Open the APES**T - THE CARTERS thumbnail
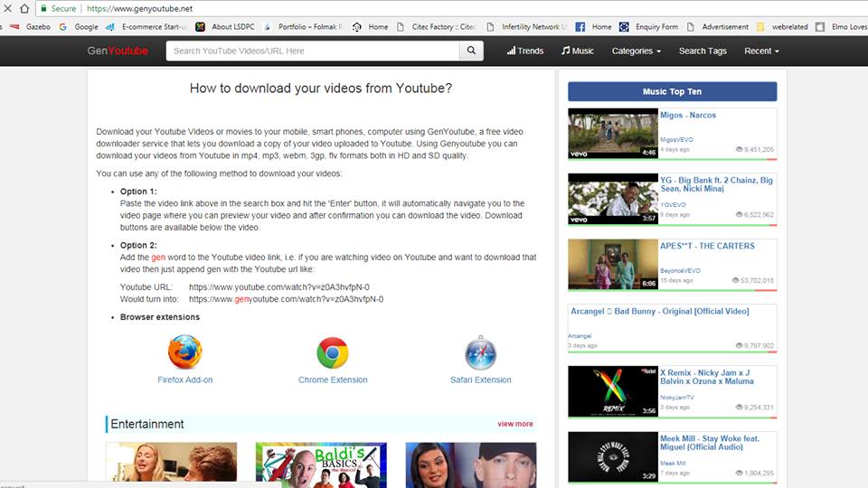Viewport: 868px width, 488px height. 612,264
